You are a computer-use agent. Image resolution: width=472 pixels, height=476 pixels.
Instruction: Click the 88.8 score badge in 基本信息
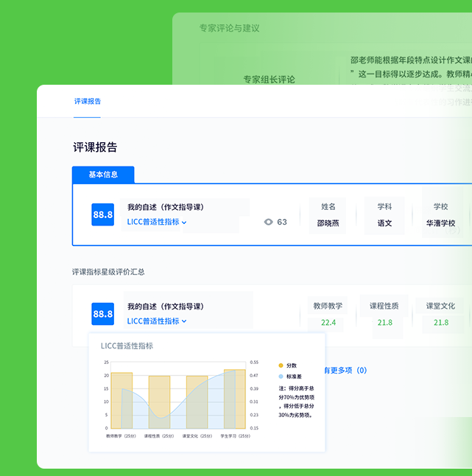click(x=102, y=214)
